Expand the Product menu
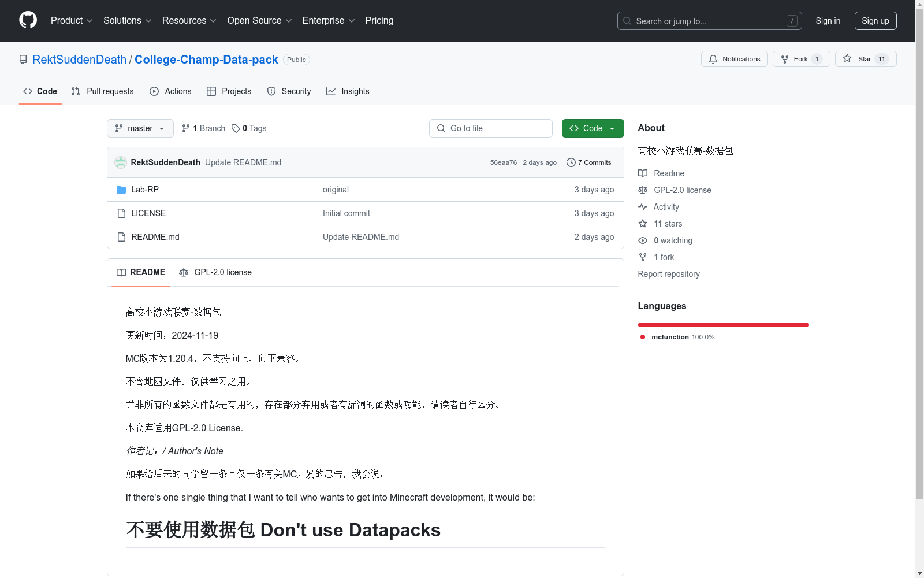Viewport: 924px width, 578px height. coord(72,21)
